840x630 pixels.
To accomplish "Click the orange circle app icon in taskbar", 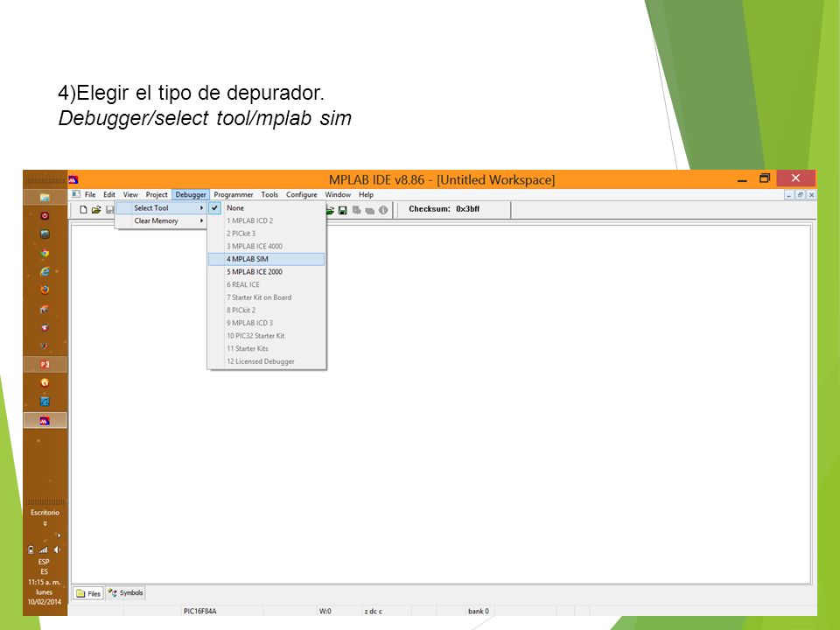I will click(x=45, y=382).
